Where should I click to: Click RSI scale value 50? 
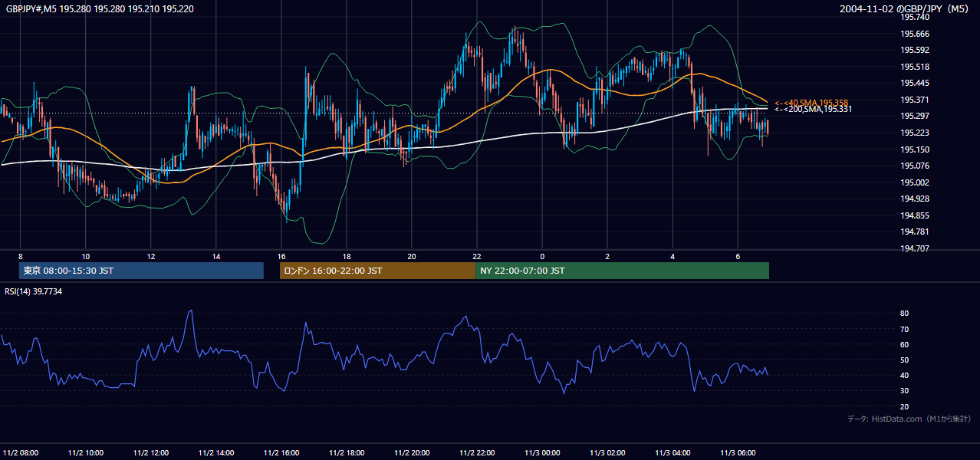pos(905,360)
